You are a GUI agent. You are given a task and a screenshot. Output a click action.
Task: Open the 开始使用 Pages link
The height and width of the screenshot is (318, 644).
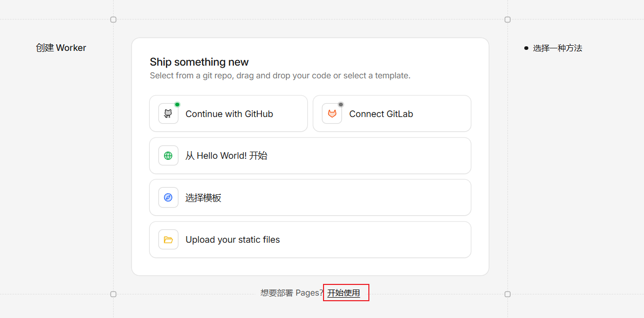click(344, 293)
